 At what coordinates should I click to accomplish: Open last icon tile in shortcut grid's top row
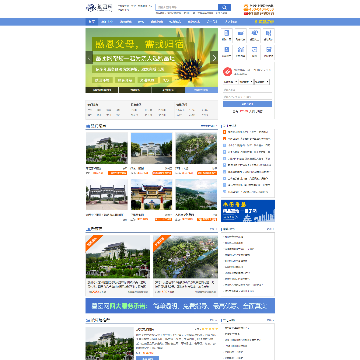click(x=269, y=35)
